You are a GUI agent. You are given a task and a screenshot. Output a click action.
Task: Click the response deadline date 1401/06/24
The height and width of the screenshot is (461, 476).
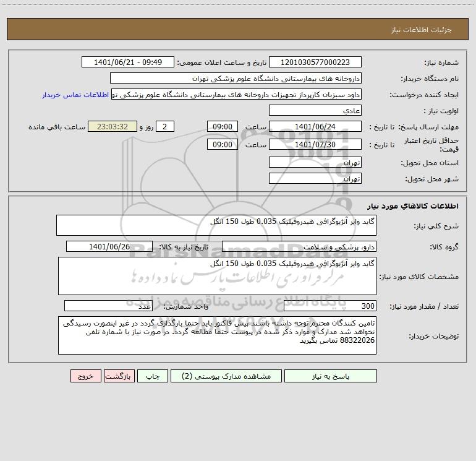[x=315, y=126]
